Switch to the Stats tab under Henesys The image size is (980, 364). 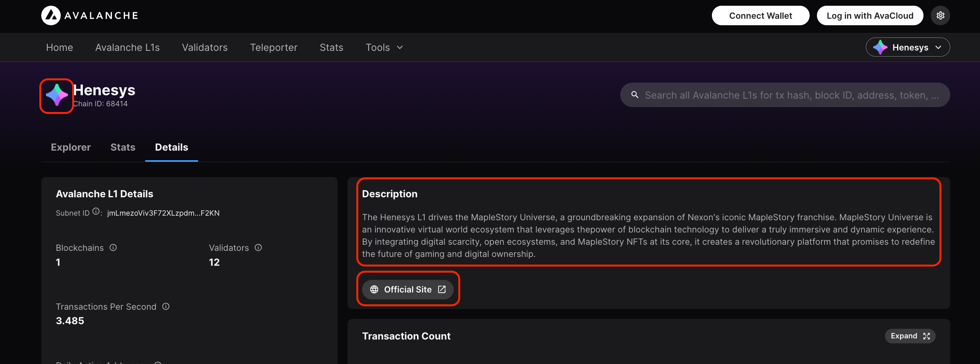point(123,148)
